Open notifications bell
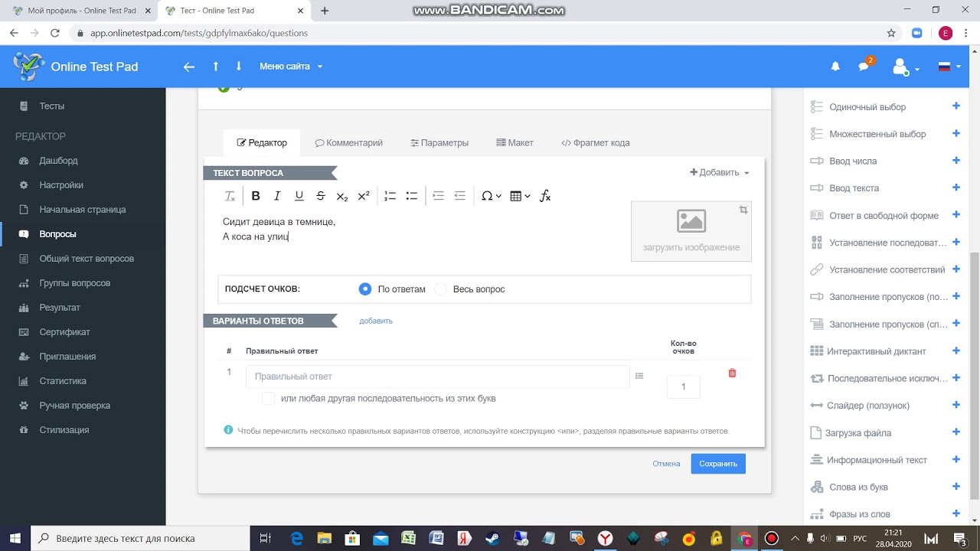 click(x=835, y=67)
